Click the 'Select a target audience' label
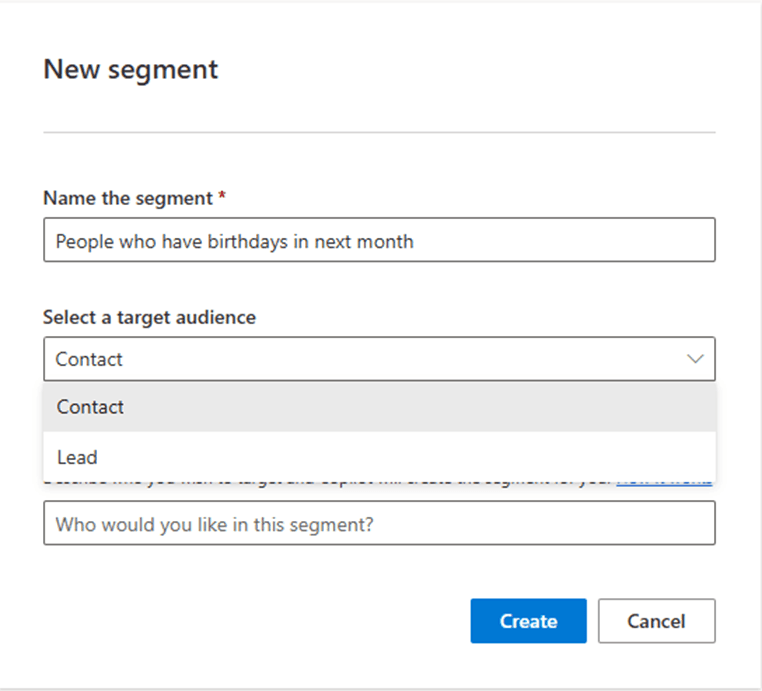This screenshot has height=691, width=762. [149, 317]
